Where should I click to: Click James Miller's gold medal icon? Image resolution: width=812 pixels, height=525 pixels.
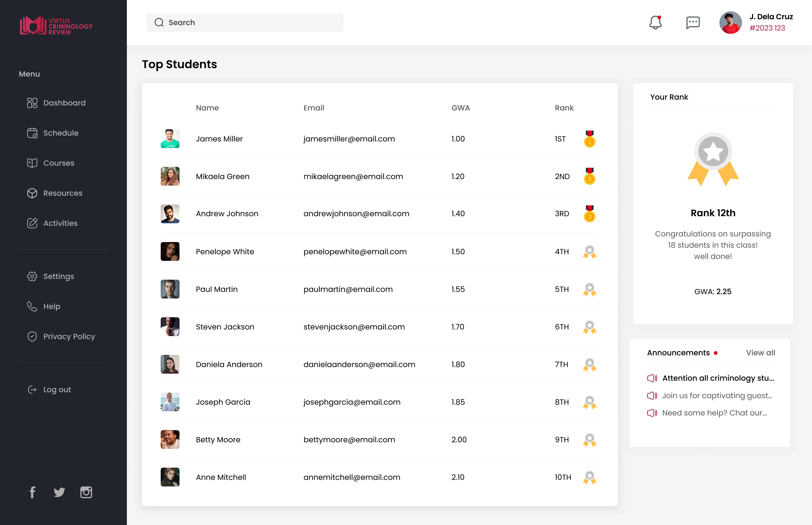point(589,139)
